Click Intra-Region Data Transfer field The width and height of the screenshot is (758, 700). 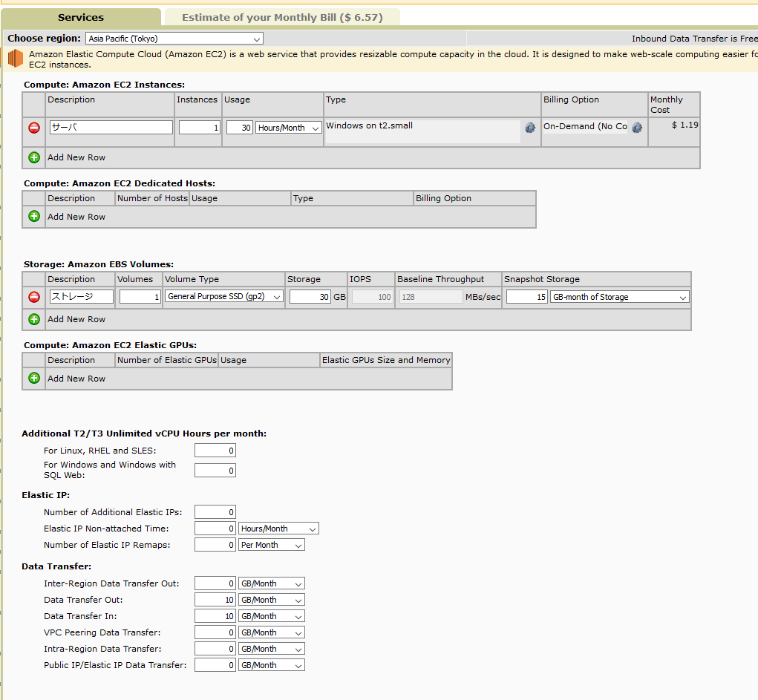coord(215,650)
